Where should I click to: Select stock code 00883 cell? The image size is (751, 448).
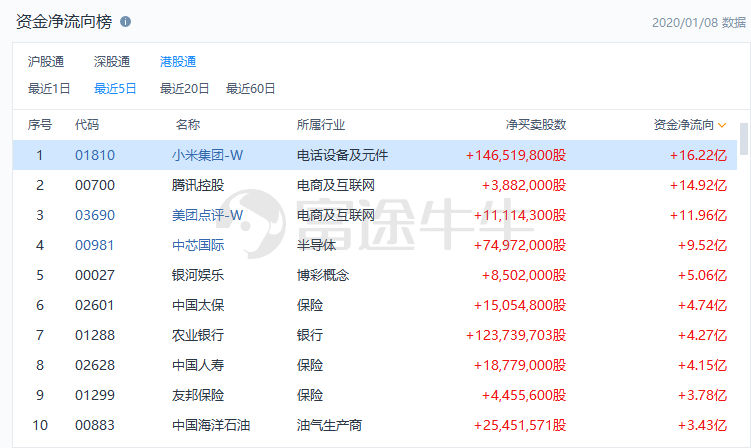95,425
